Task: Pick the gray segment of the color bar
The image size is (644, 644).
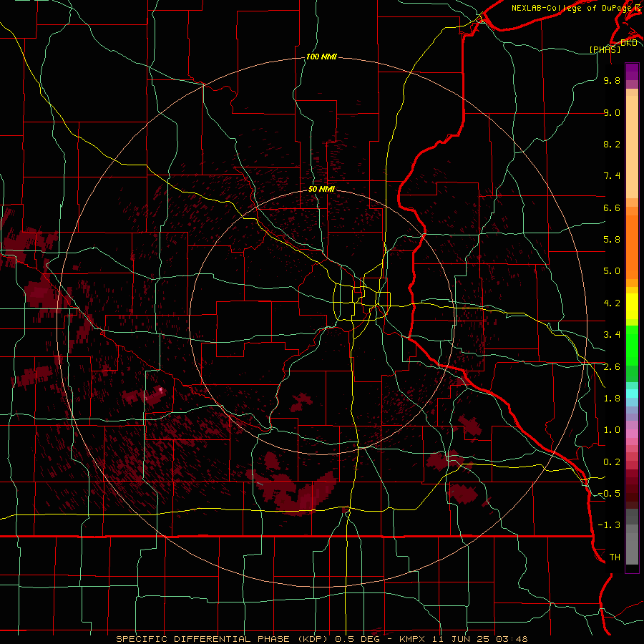Action: [632, 536]
